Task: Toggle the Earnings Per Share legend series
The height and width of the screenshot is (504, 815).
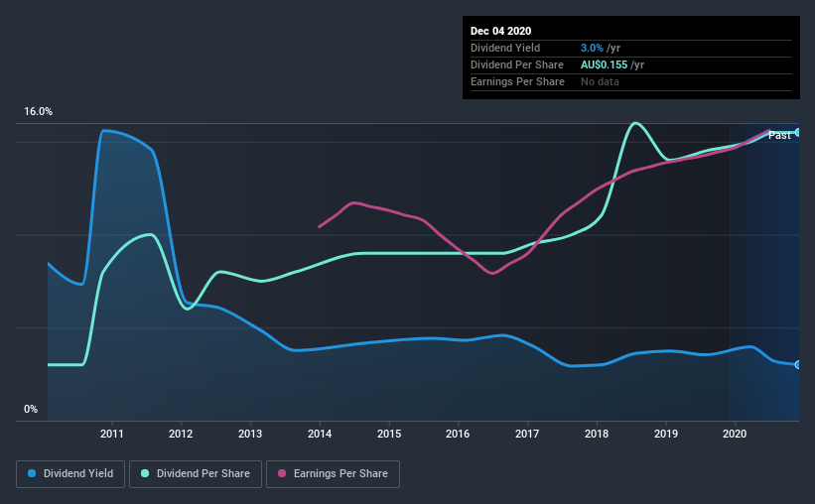Action: [x=333, y=474]
